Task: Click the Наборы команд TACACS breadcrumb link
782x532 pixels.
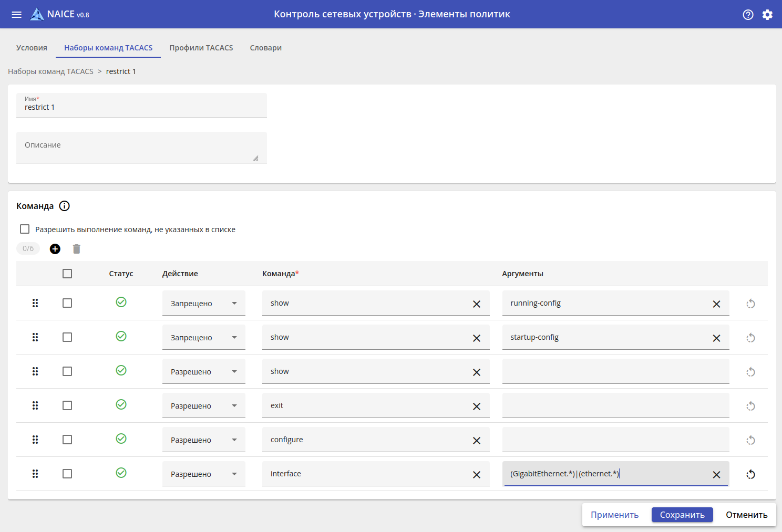Action: click(50, 71)
